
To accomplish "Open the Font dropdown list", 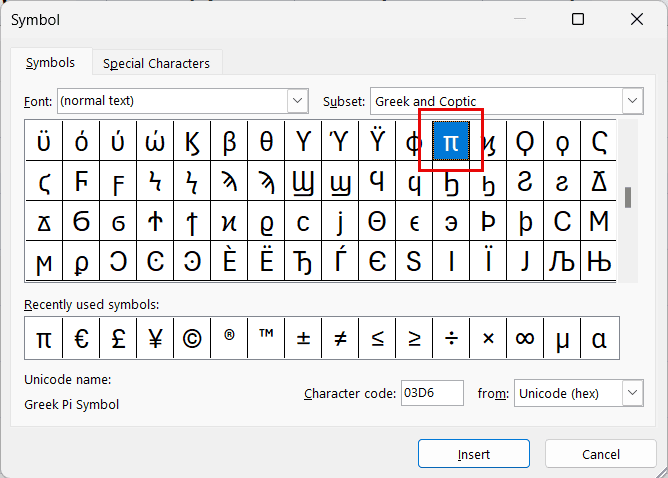I will tap(298, 101).
